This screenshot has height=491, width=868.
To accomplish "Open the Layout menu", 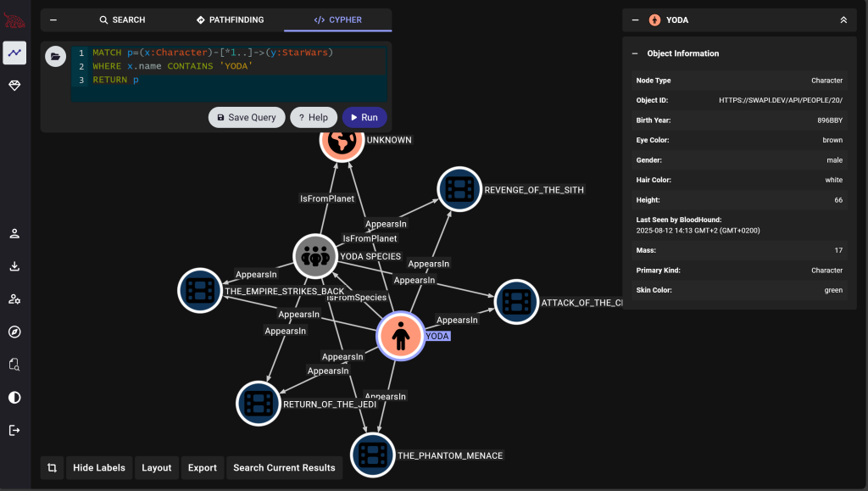I will point(157,468).
